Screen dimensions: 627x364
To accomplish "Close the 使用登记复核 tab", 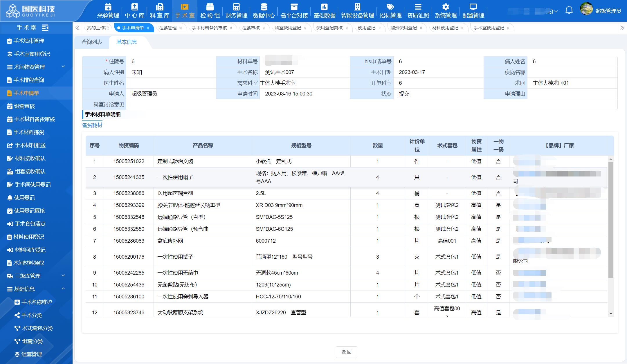I will tap(347, 28).
